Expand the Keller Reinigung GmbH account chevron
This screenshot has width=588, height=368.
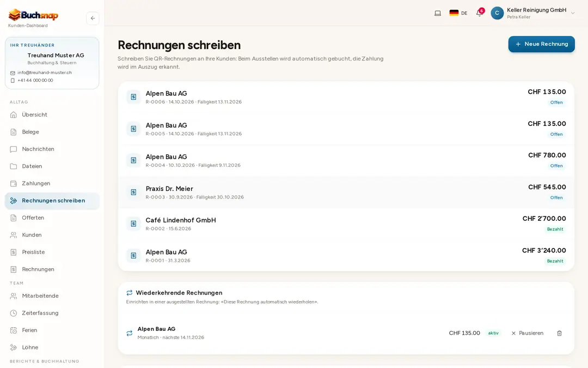(573, 13)
